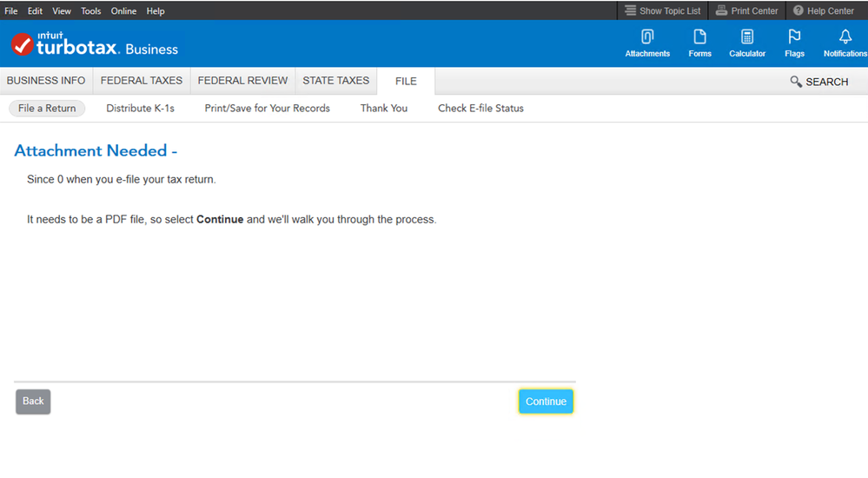Click the Back button
The image size is (868, 478).
pos(33,402)
